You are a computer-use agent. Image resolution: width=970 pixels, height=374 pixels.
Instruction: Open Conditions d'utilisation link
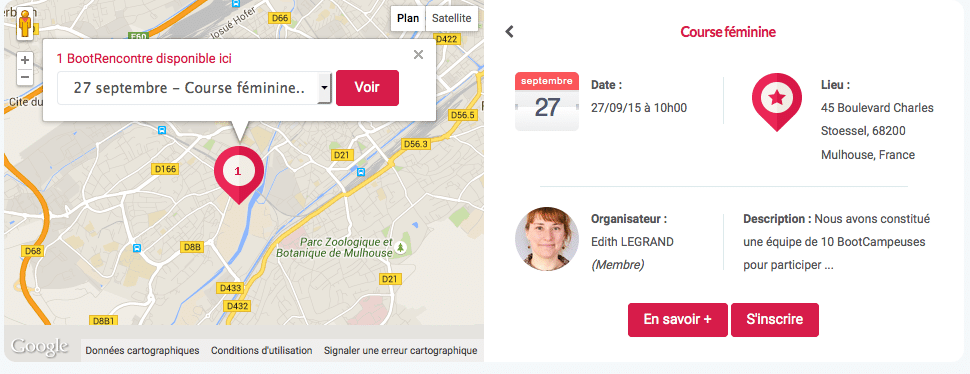pos(262,351)
